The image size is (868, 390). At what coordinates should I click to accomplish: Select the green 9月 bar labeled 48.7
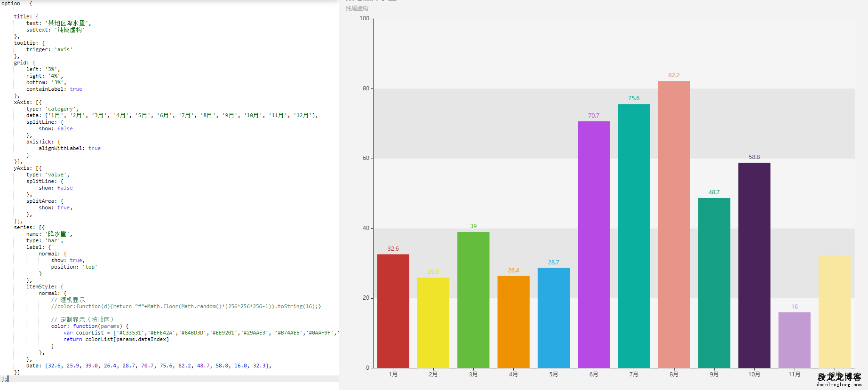click(x=714, y=283)
